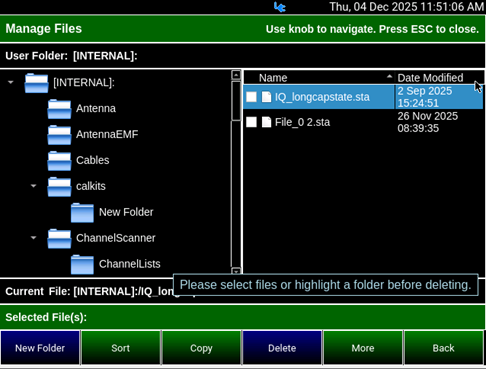
Task: Open the More softkey options
Action: [x=363, y=348]
